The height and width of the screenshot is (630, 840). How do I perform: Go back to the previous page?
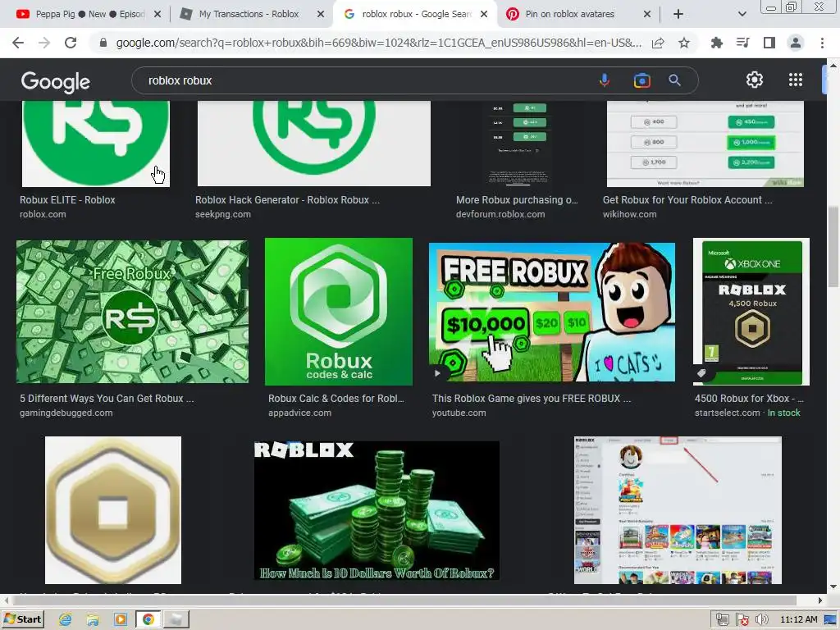[18, 43]
